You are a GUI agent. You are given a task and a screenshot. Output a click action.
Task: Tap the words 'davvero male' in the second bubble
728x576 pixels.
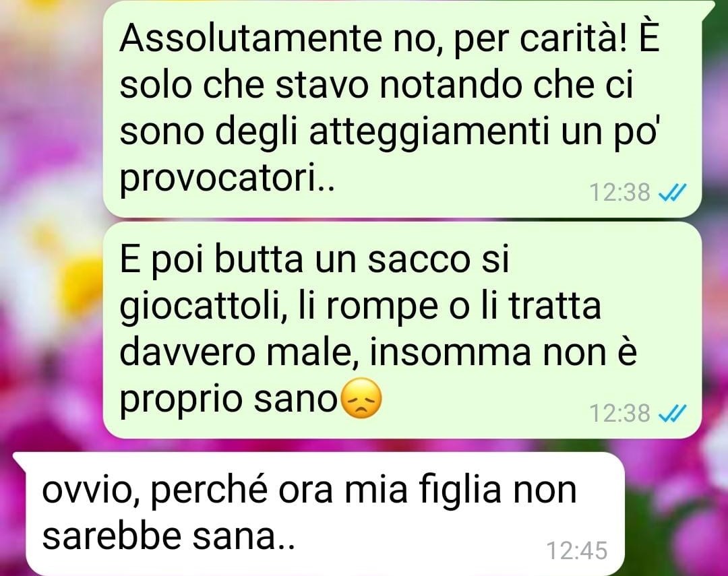pos(235,353)
